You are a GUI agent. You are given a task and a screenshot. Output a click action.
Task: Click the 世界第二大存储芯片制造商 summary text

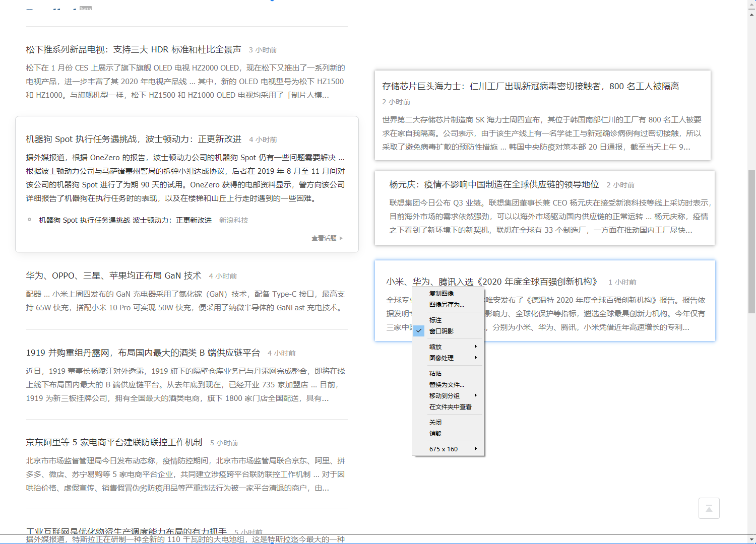coord(542,133)
